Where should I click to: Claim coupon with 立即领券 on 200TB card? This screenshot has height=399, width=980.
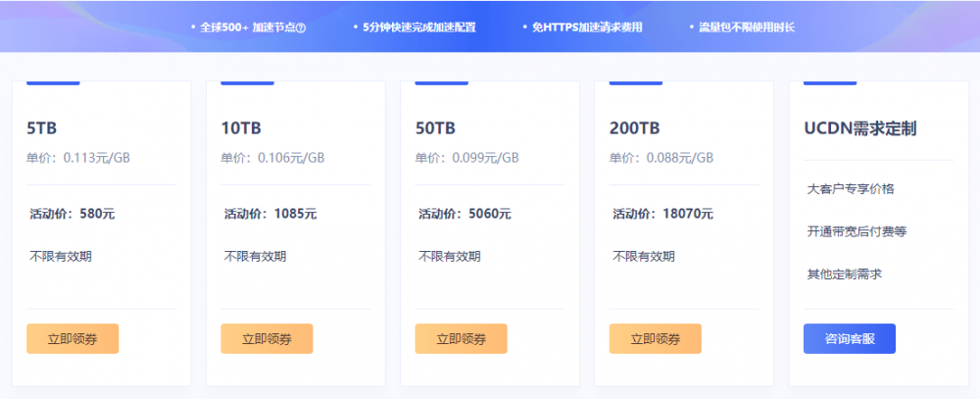point(656,339)
